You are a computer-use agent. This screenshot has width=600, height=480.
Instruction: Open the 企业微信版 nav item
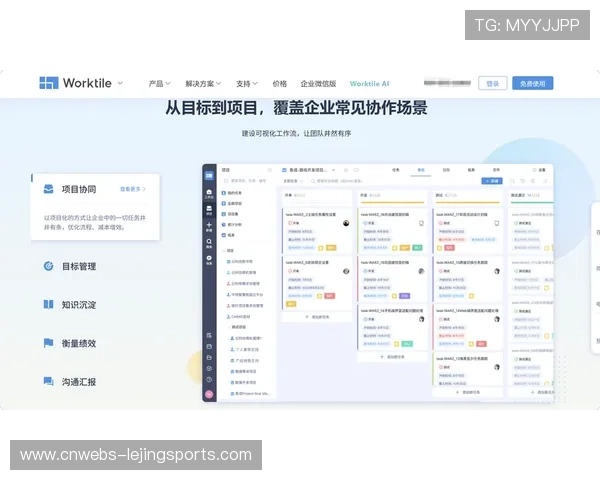[x=318, y=83]
